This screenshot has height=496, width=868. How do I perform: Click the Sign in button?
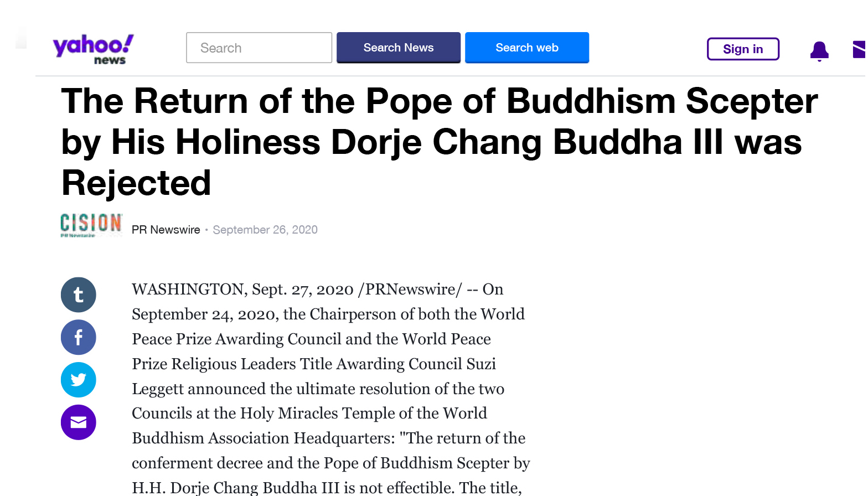tap(743, 49)
